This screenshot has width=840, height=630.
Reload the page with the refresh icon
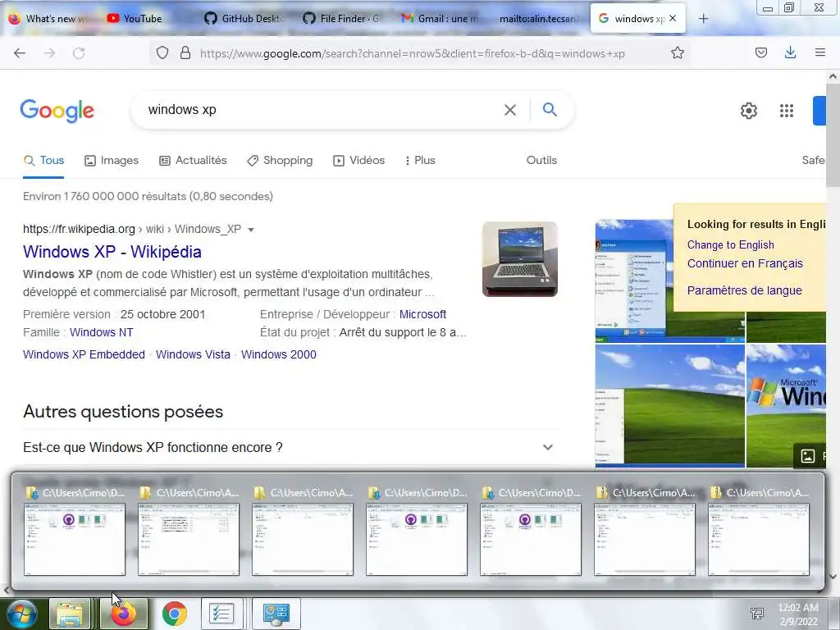(79, 53)
